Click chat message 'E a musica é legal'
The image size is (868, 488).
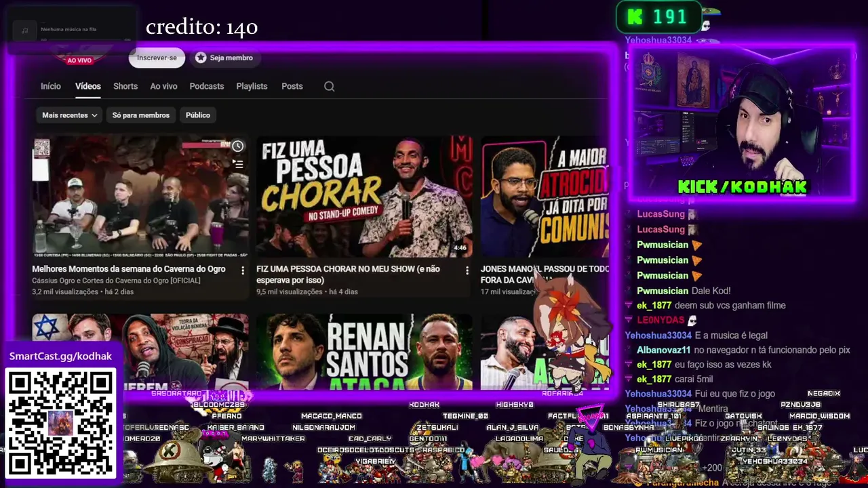[731, 335]
